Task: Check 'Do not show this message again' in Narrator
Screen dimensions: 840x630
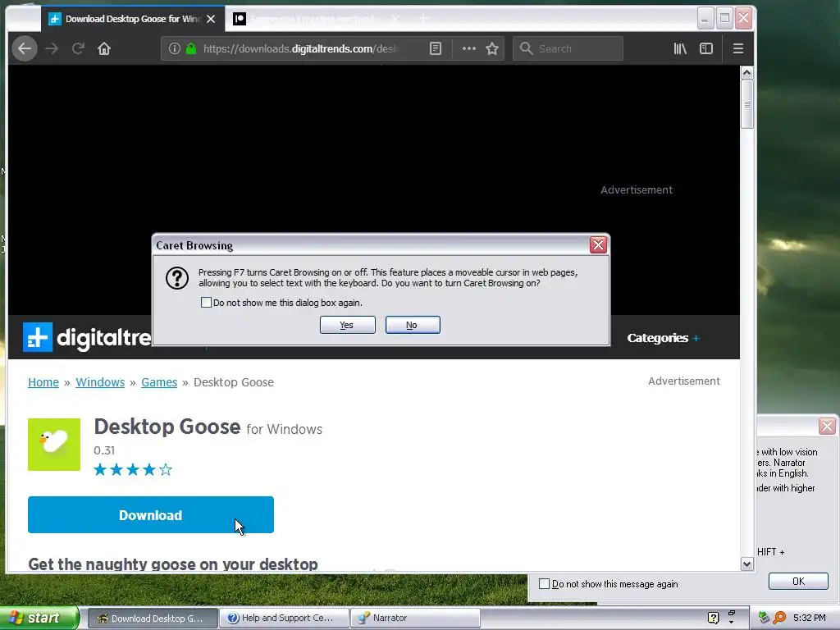Action: (x=544, y=584)
